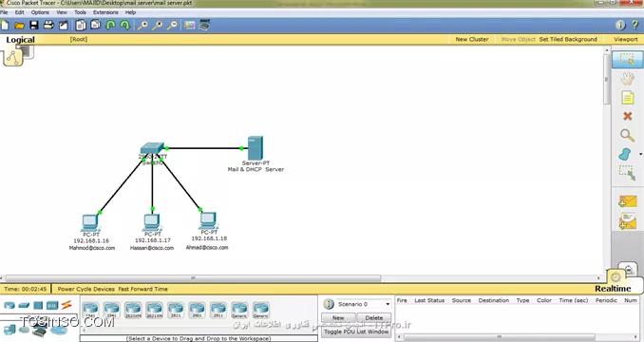Expand the Draw Polygon tool arrow
This screenshot has height=342, width=644.
640,154
